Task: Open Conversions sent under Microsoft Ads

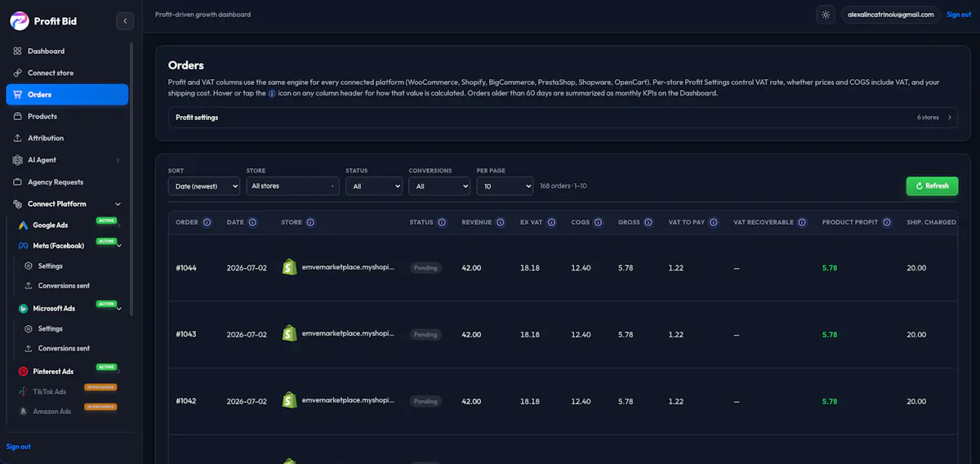Action: click(64, 348)
